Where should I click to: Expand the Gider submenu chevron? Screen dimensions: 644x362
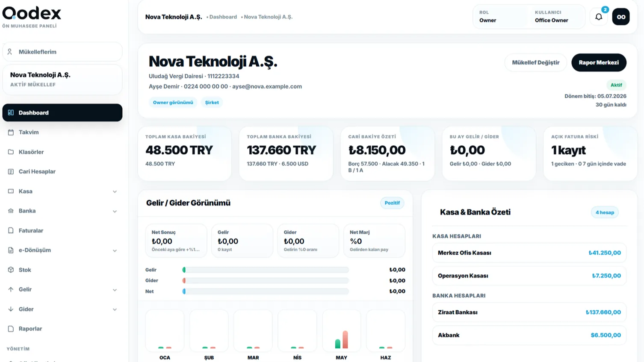(115, 309)
